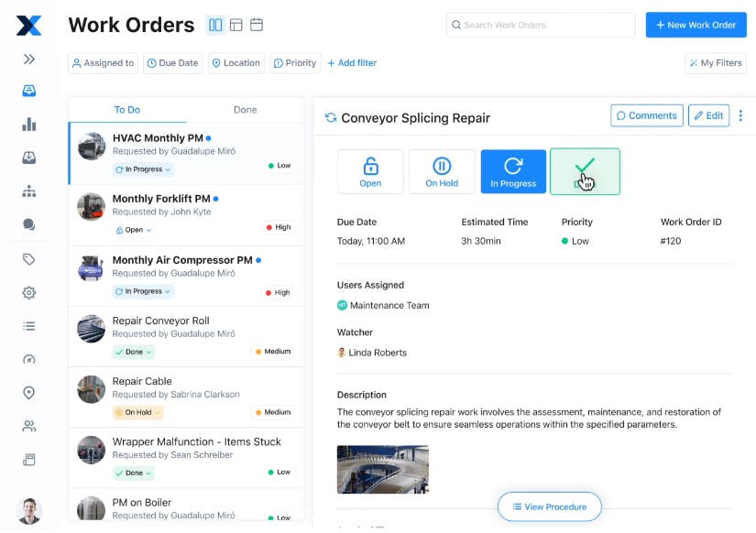Set the work order status to On Hold
Screen dimensions: 756x533
[442, 171]
